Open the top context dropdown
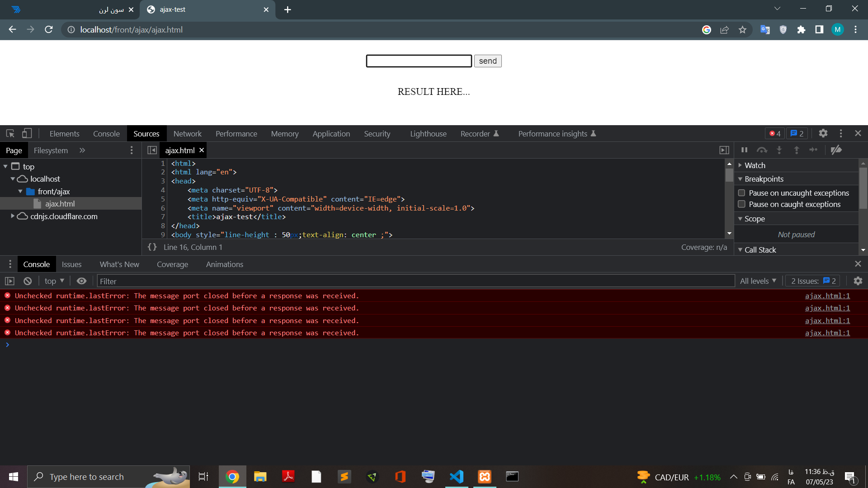This screenshot has height=488, width=868. click(54, 281)
